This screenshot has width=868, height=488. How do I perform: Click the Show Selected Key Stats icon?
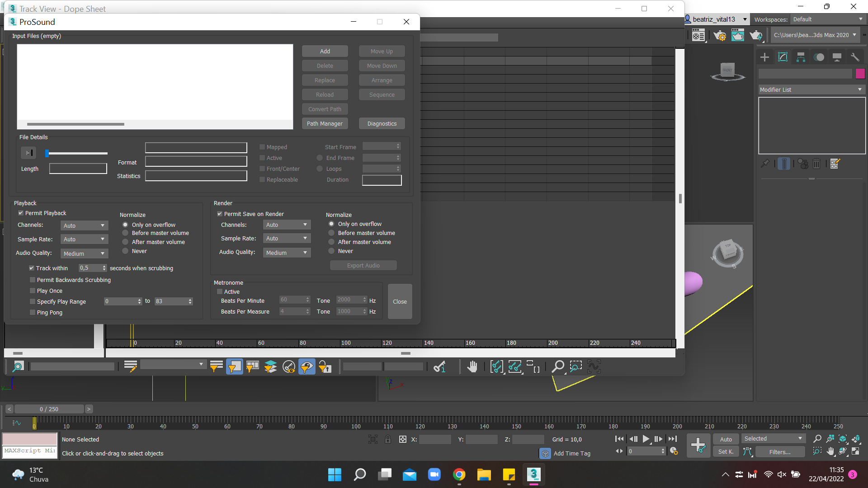(439, 366)
